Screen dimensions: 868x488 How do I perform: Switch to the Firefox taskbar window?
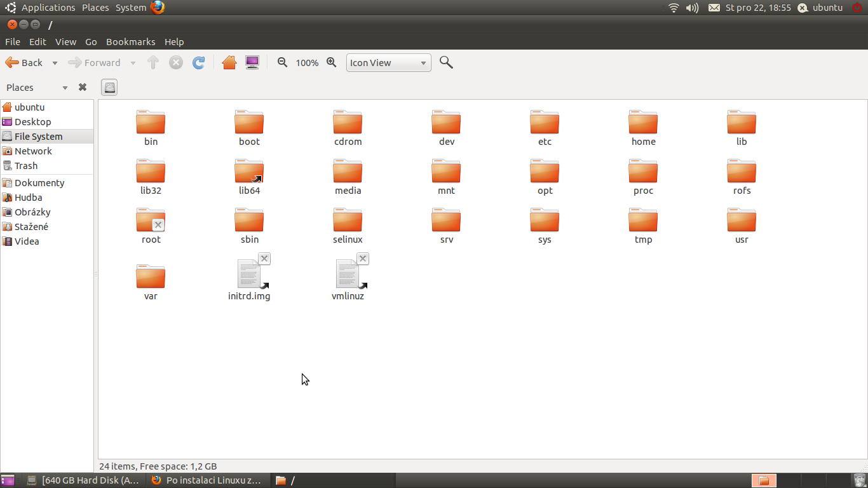pos(207,480)
